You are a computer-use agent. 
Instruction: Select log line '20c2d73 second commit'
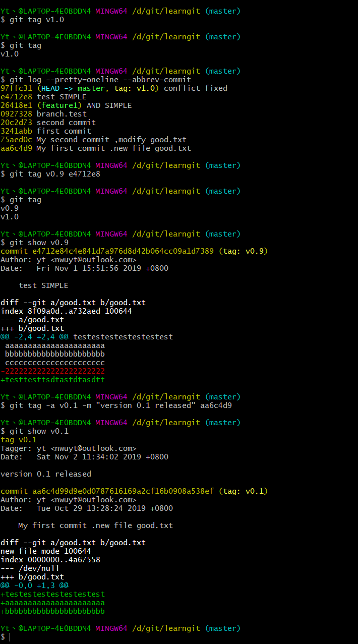click(x=48, y=123)
